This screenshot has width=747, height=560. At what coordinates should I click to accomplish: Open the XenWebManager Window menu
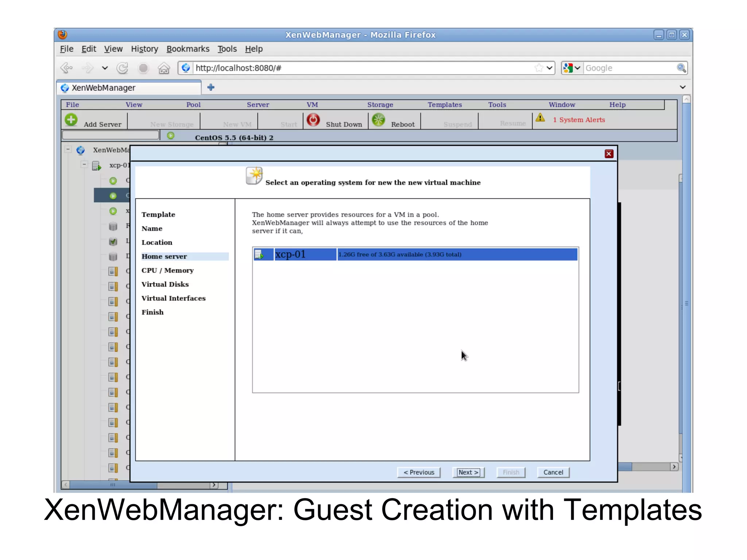click(562, 105)
